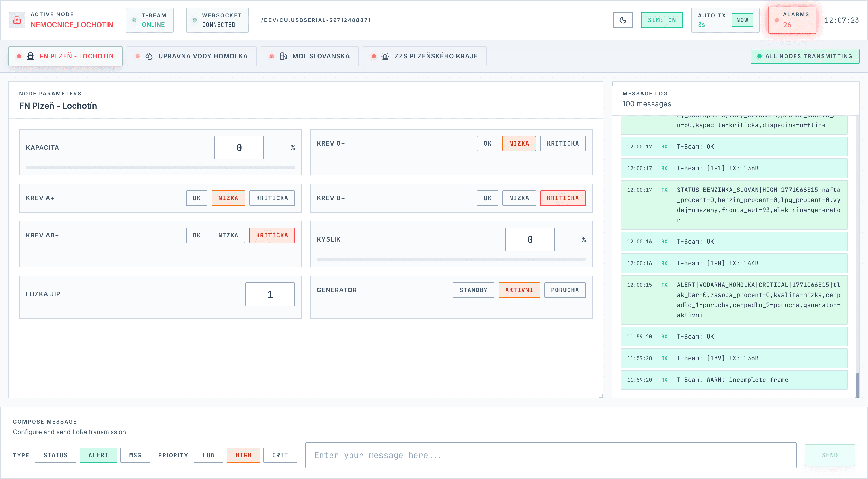Focus the compose message text field
This screenshot has width=868, height=479.
click(551, 455)
